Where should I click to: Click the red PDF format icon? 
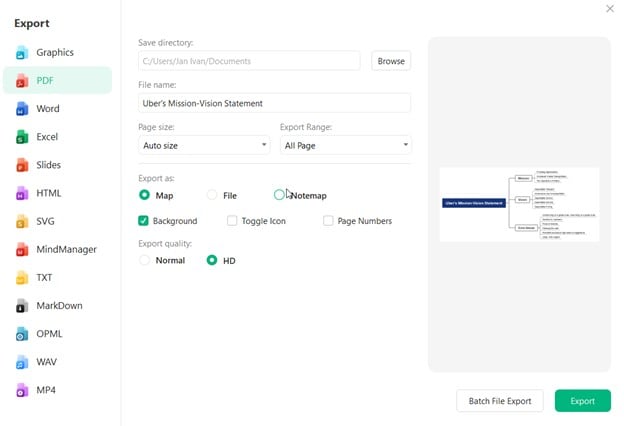click(x=22, y=81)
